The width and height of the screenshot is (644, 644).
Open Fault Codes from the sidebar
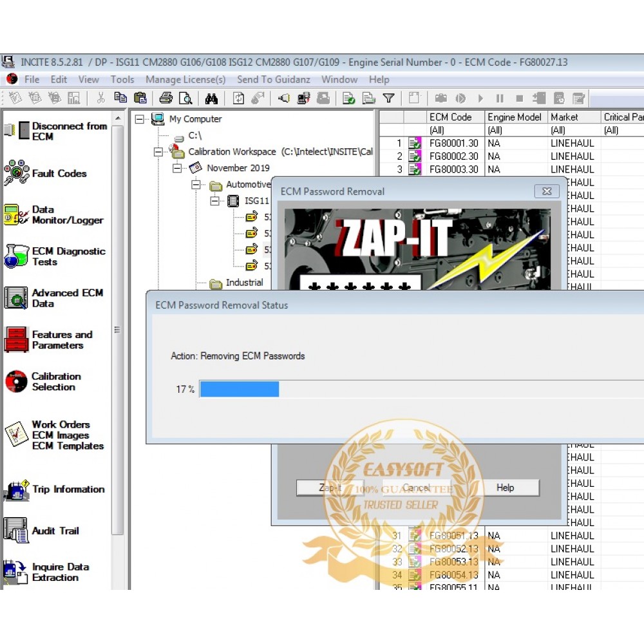point(46,173)
